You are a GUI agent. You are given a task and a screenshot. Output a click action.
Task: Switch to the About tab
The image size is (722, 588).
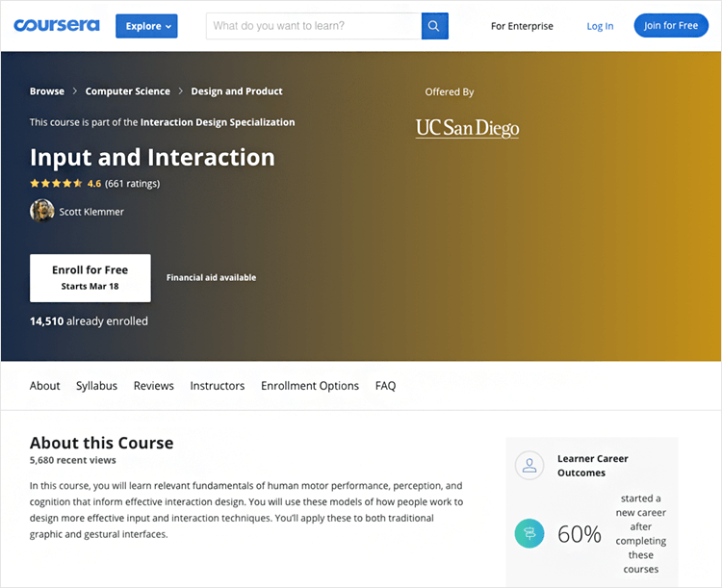click(x=44, y=385)
